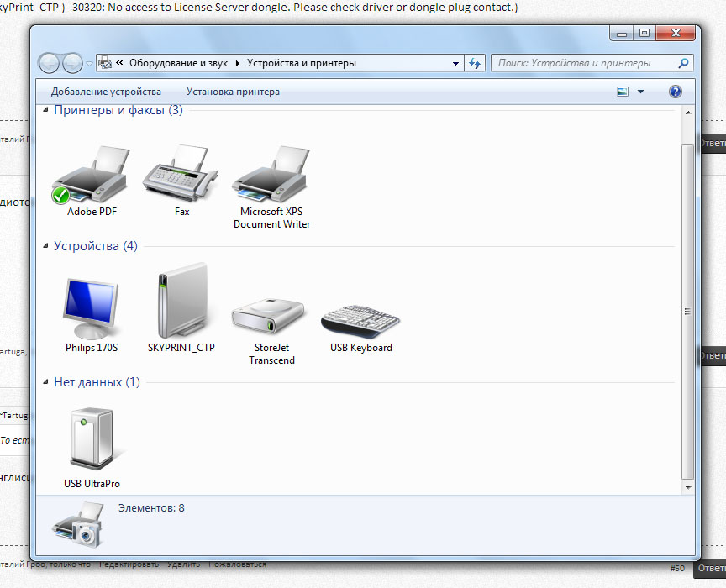Screen dimensions: 726x588
Task: Click the Back navigation arrow
Action: coord(49,64)
